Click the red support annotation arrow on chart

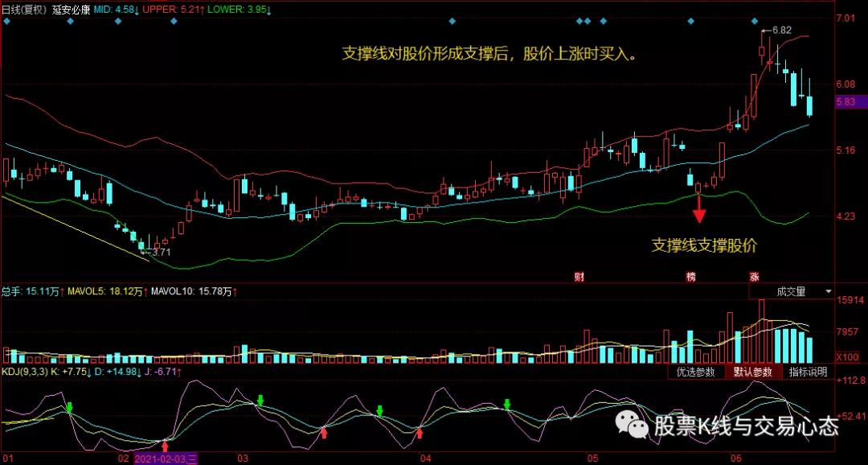(699, 212)
